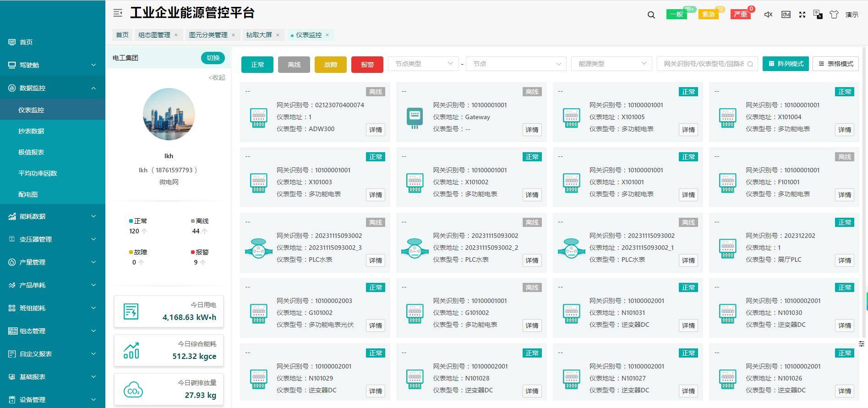The width and height of the screenshot is (868, 408).
Task: Open the 节点 dropdown
Action: pos(516,64)
